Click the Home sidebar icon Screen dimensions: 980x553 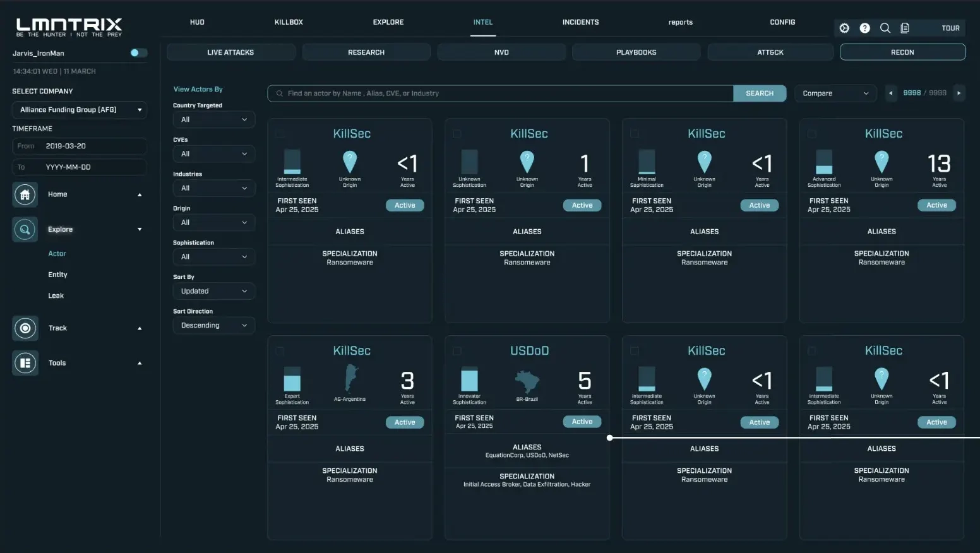click(x=25, y=194)
